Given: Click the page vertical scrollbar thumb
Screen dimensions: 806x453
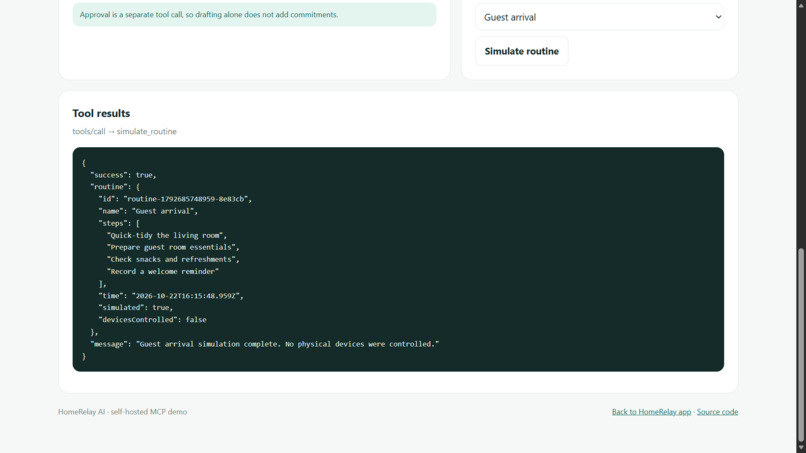Looking at the screenshot, I should coord(800,345).
